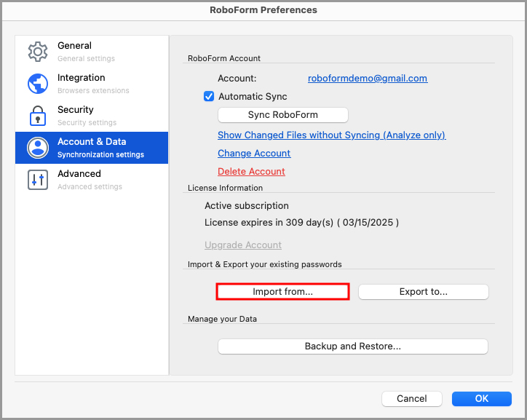This screenshot has width=527, height=420.
Task: Select the Account & Data tab
Action: (x=92, y=148)
